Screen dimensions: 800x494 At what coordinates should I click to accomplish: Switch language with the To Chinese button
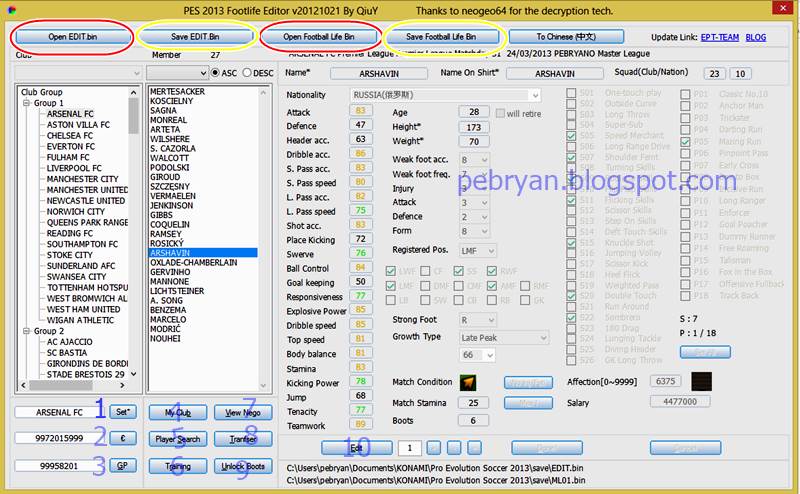(566, 37)
